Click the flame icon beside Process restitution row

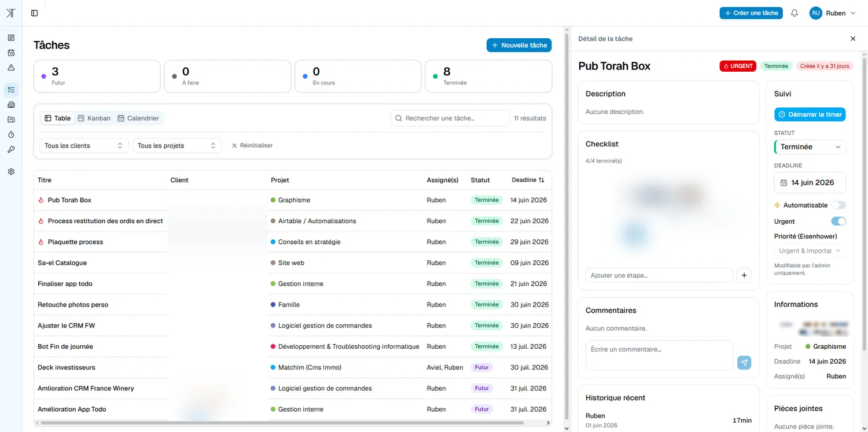click(x=41, y=221)
